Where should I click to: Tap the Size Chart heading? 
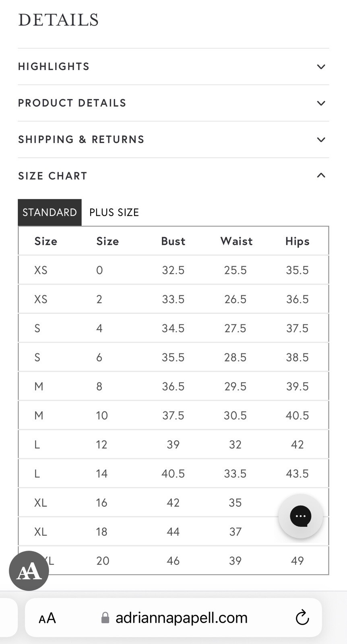point(53,176)
